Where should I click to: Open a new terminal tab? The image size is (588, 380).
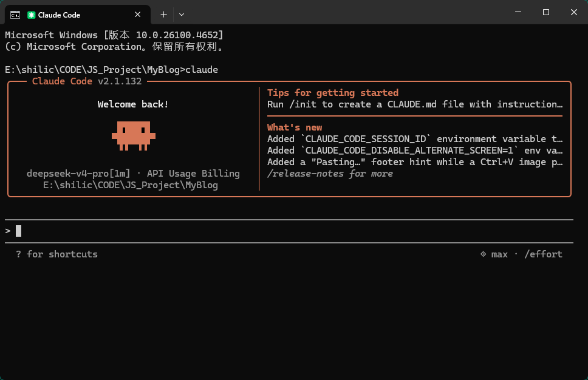[x=163, y=15]
